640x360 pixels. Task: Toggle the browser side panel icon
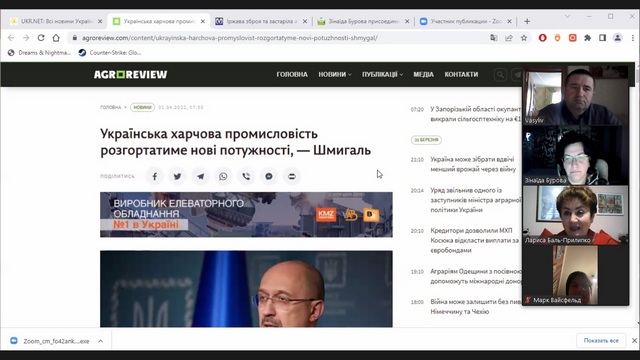tap(602, 38)
